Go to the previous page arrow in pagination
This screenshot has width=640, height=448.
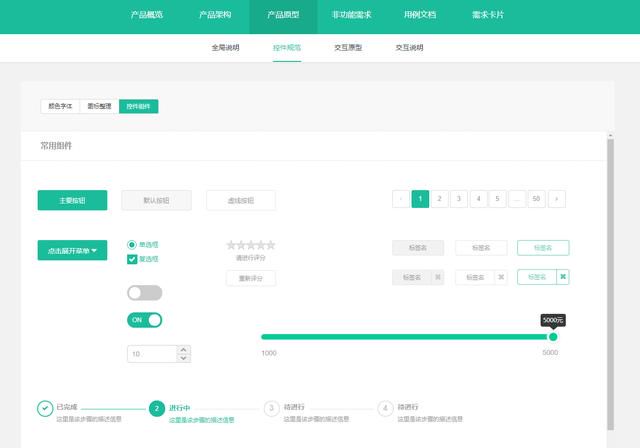[401, 199]
